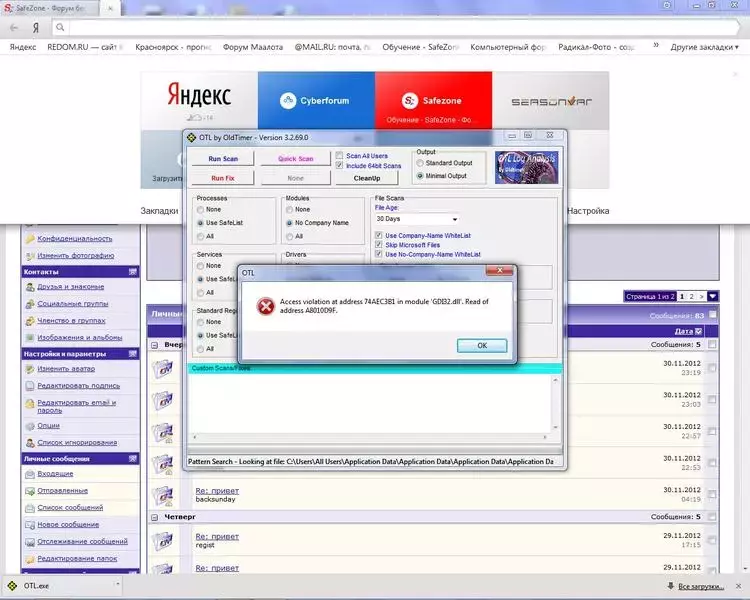Collapse the Контакты sidebar section
750x600 pixels.
pos(133,272)
